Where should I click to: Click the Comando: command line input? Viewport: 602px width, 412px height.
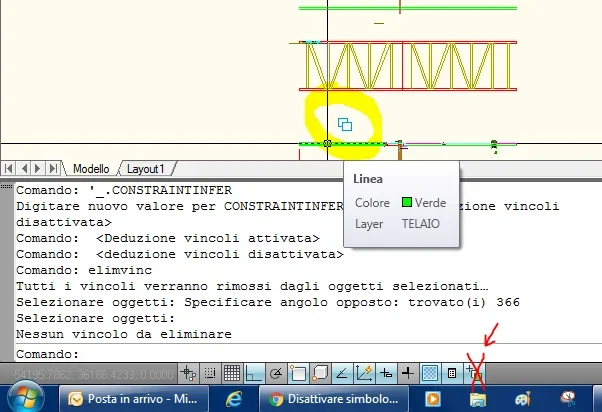pos(307,354)
